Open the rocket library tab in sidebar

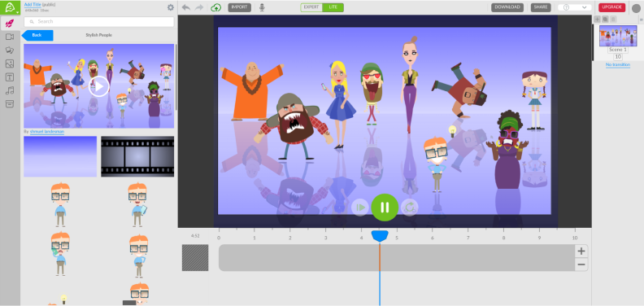(10, 24)
